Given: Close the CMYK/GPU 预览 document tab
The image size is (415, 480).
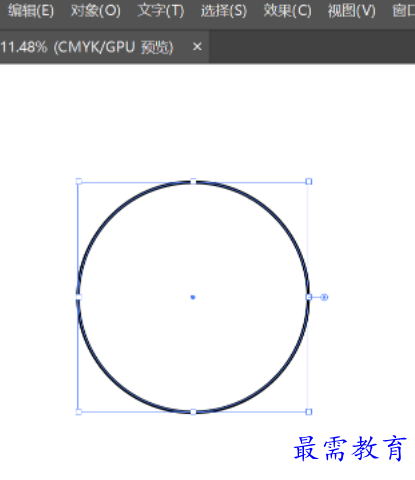Looking at the screenshot, I should [x=197, y=47].
